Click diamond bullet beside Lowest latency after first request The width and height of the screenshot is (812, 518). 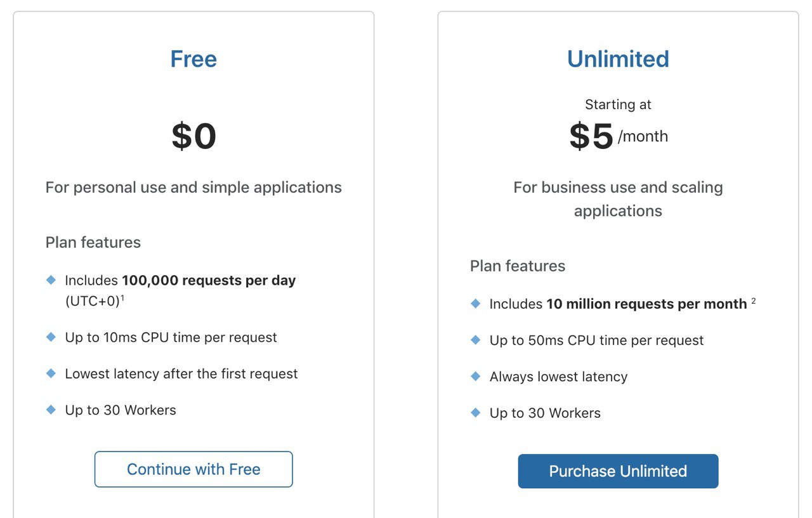pyautogui.click(x=51, y=373)
